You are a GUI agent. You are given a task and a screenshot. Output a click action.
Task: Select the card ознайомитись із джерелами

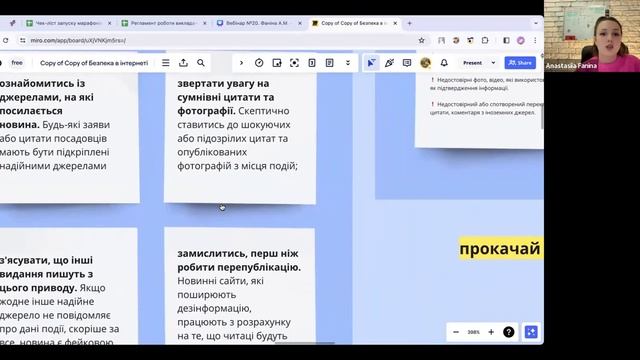69,138
